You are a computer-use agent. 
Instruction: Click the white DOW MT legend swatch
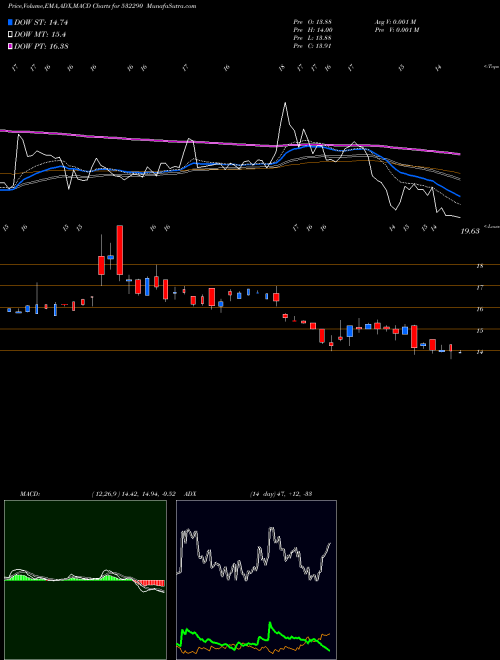click(x=10, y=35)
